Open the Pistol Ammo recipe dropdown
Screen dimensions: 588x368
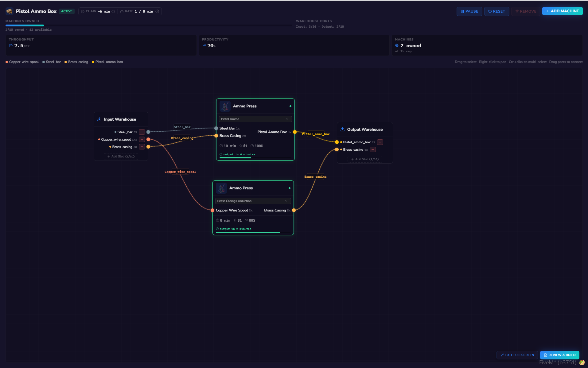pos(255,119)
